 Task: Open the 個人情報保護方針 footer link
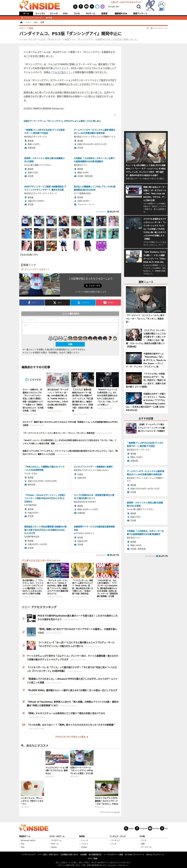point(95,854)
